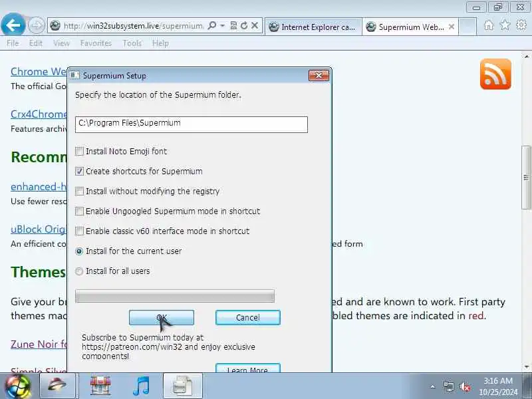Minimize the Internet Explorer window
The width and height of the screenshot is (532, 399).
pyautogui.click(x=476, y=7)
